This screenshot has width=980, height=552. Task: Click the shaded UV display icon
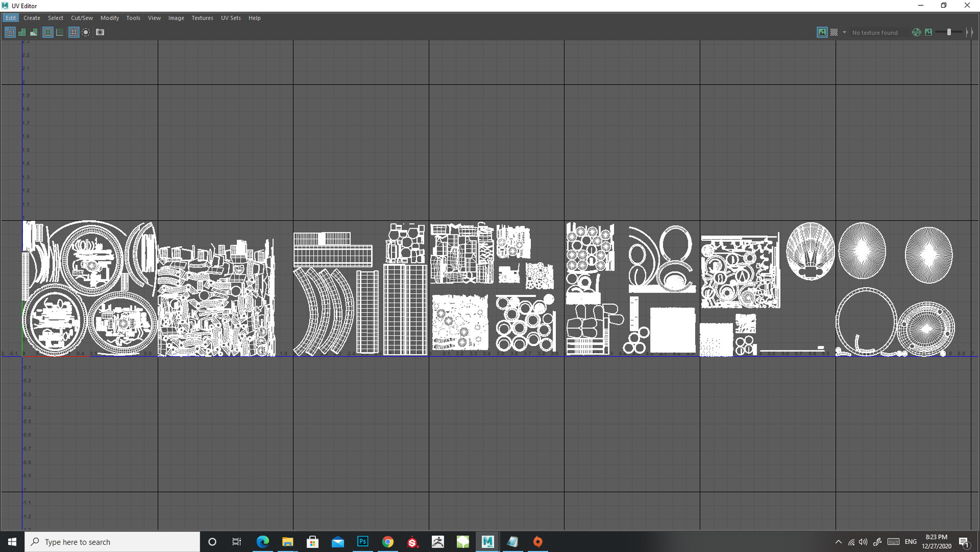click(22, 32)
